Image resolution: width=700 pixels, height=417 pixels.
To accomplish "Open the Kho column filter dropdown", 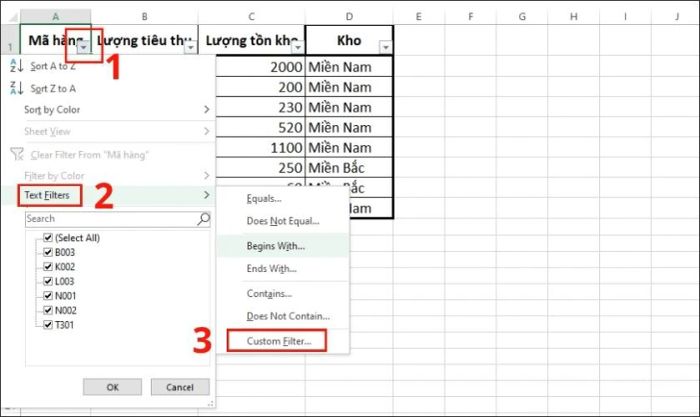I will pos(385,46).
